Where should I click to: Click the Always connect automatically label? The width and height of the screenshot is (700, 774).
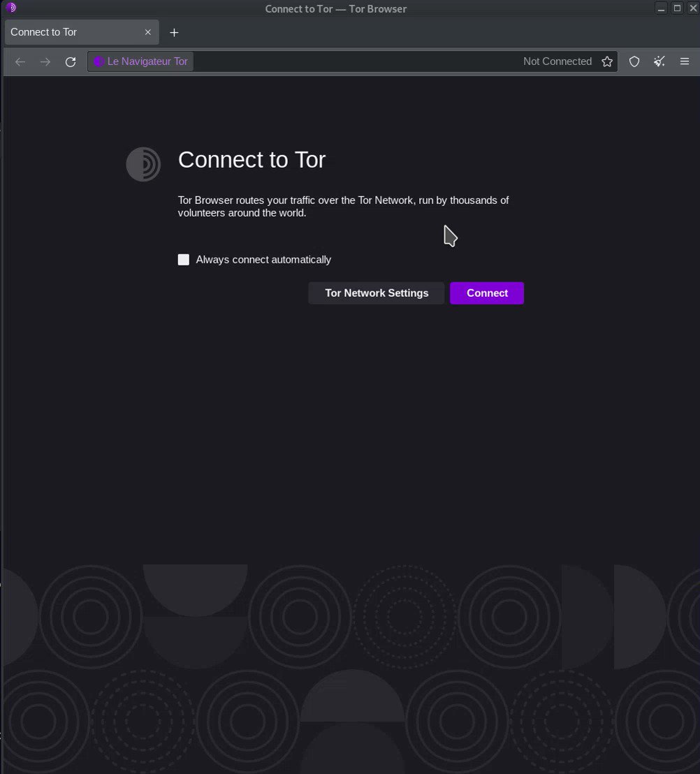[x=263, y=260]
